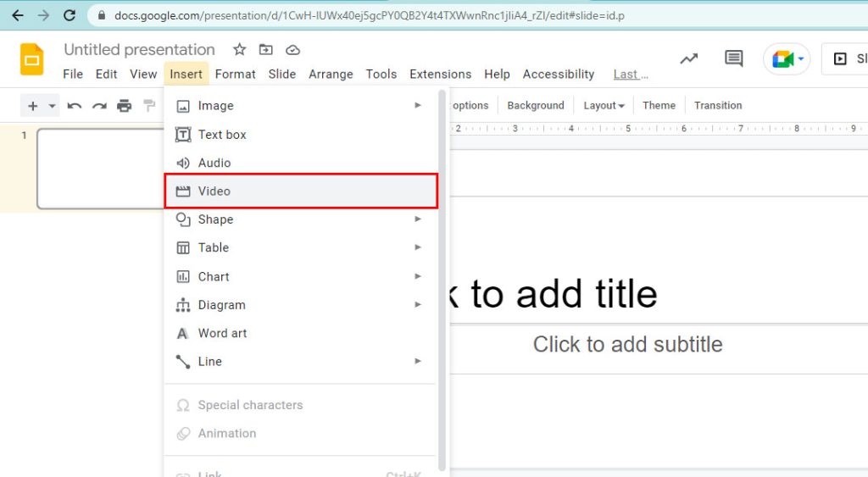Click the print icon in toolbar
Image resolution: width=868 pixels, height=477 pixels.
[125, 106]
